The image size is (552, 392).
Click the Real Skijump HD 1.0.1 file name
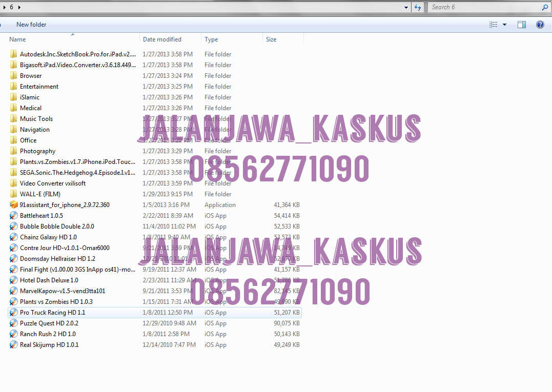point(49,344)
